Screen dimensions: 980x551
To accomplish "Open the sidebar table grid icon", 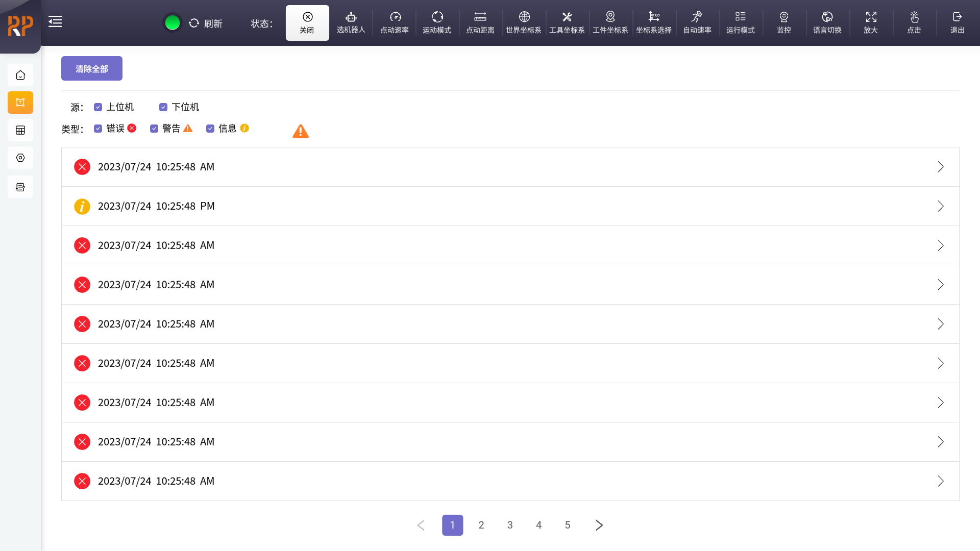I will coord(20,130).
